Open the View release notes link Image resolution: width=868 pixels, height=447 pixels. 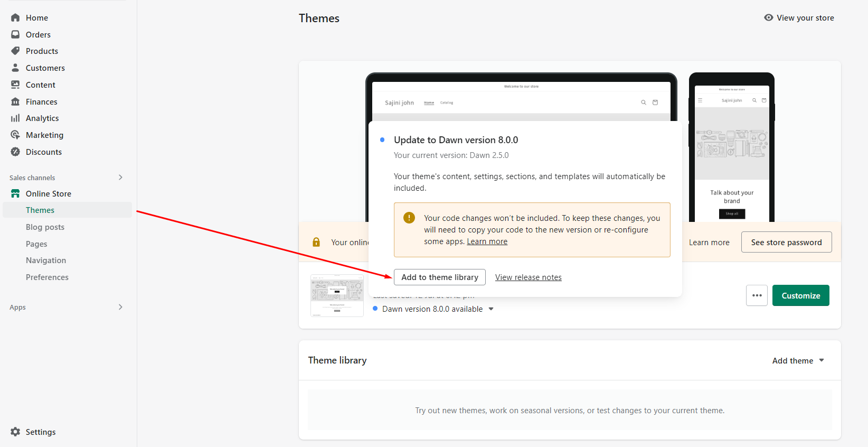[x=528, y=277]
